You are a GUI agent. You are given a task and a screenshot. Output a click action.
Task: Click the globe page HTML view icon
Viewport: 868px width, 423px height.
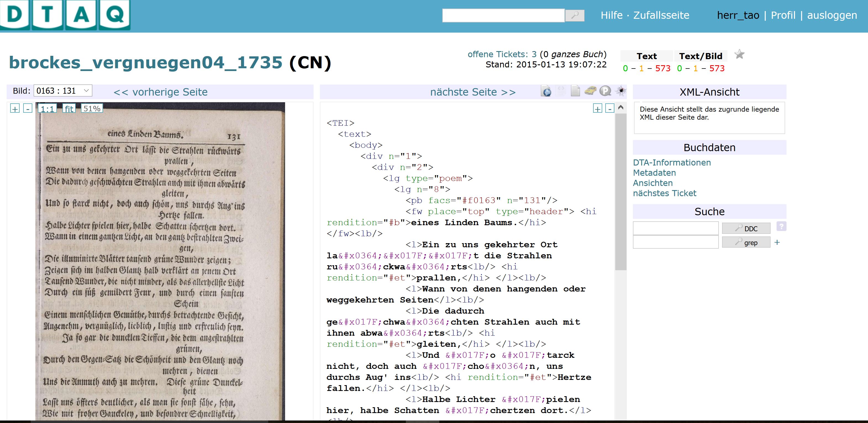click(x=546, y=91)
